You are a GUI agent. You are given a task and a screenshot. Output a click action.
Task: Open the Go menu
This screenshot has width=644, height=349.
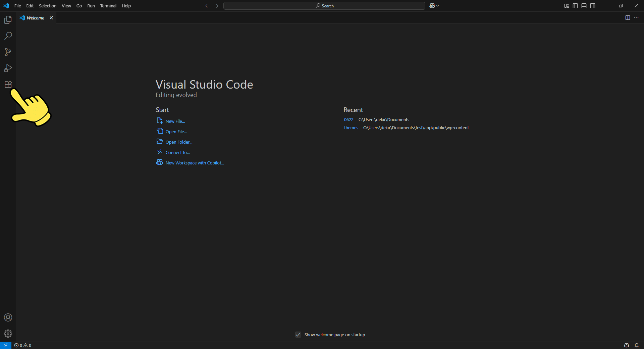point(79,6)
